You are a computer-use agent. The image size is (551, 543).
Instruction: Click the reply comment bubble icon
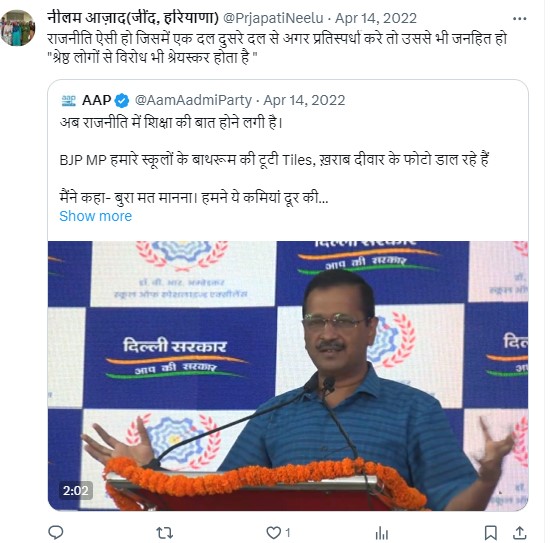point(56,532)
